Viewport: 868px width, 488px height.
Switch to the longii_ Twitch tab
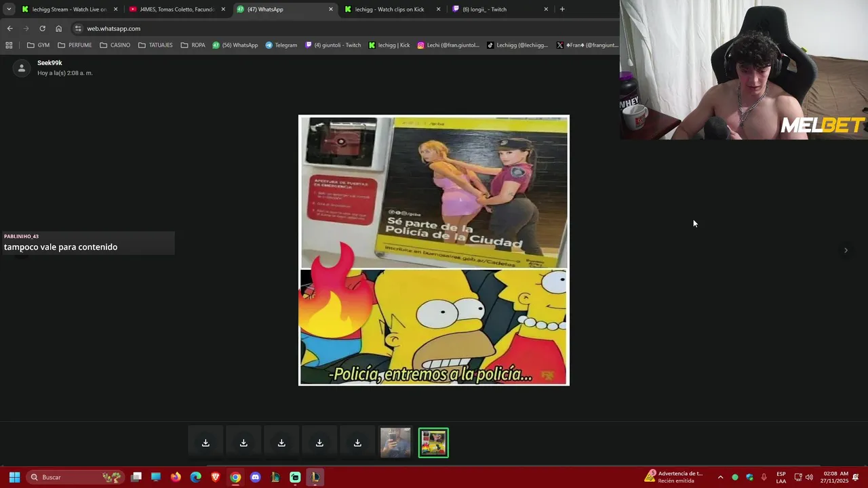[x=499, y=9]
